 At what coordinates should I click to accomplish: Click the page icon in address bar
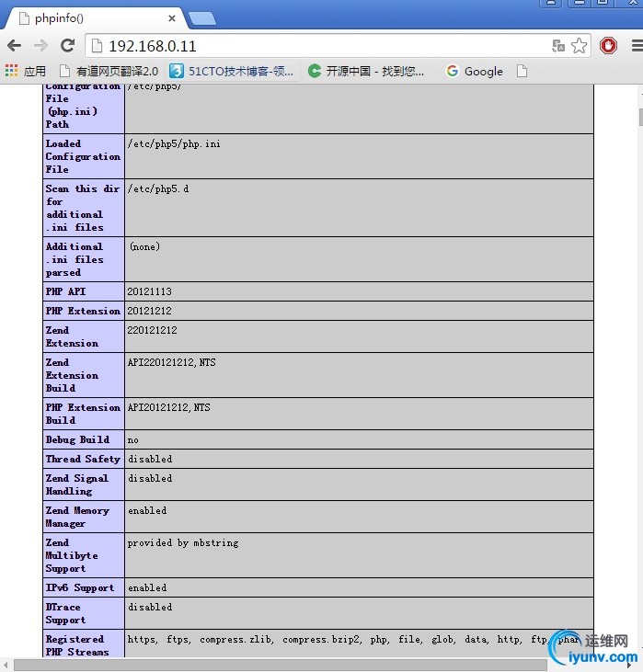point(98,45)
